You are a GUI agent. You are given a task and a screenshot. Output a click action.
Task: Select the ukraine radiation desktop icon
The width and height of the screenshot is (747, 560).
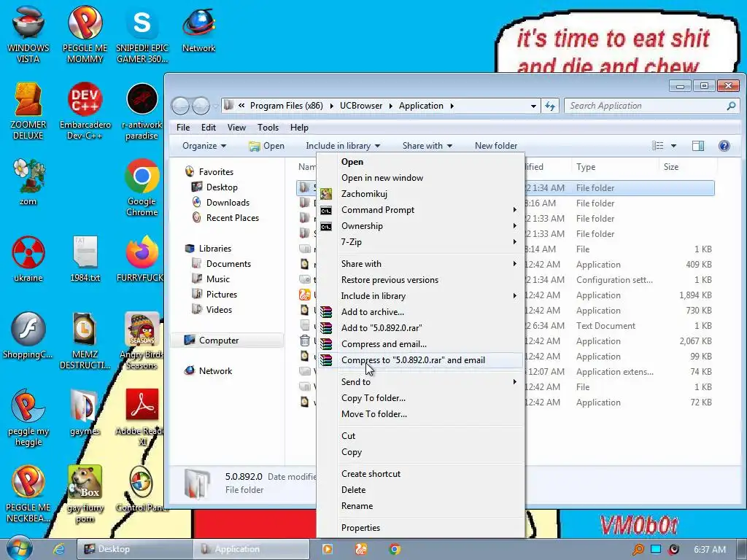tap(28, 259)
